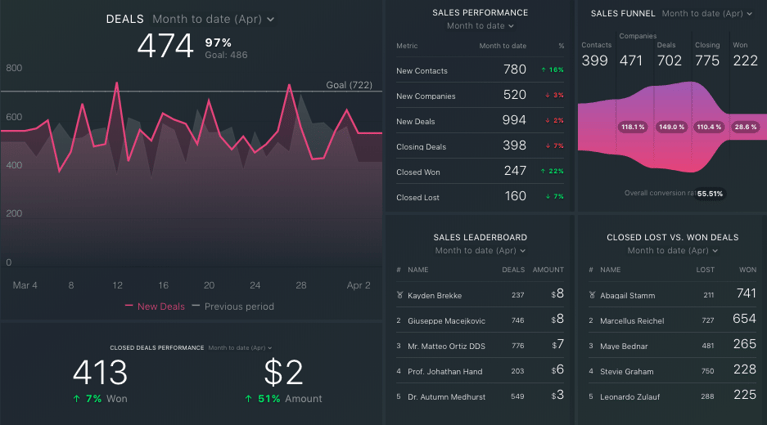
Task: Open Sales Performance Month to date dropdown
Action: pyautogui.click(x=480, y=26)
